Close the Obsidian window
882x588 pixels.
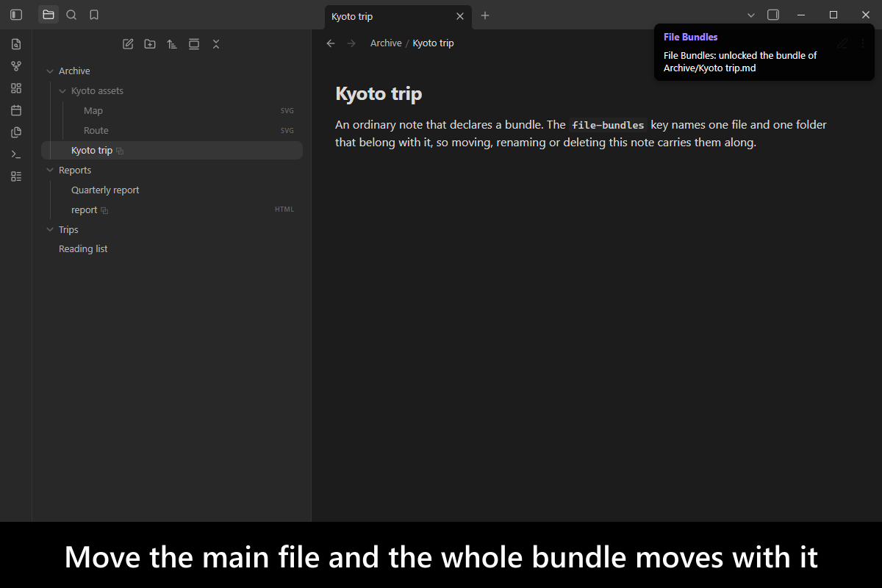866,15
